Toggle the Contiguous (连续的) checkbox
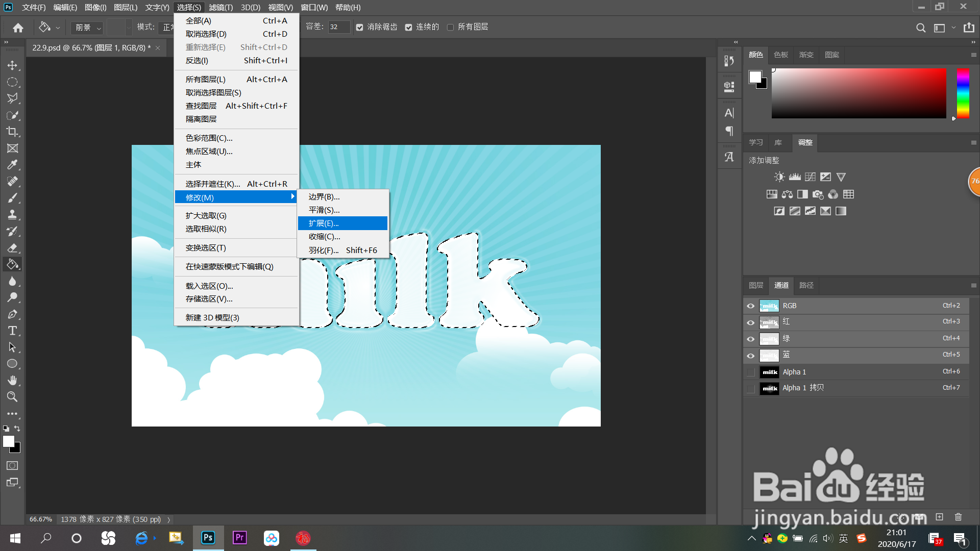Viewport: 980px width, 551px height. (408, 28)
